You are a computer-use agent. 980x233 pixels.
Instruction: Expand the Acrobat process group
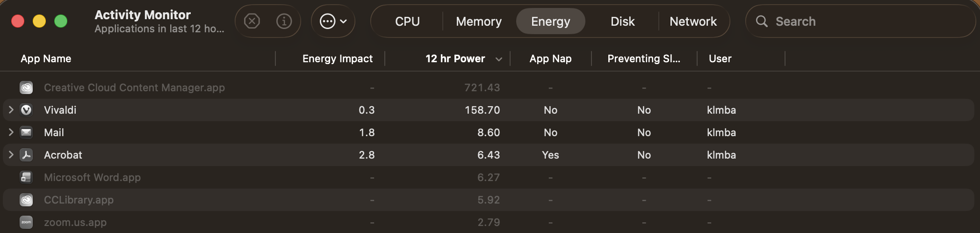pos(11,155)
